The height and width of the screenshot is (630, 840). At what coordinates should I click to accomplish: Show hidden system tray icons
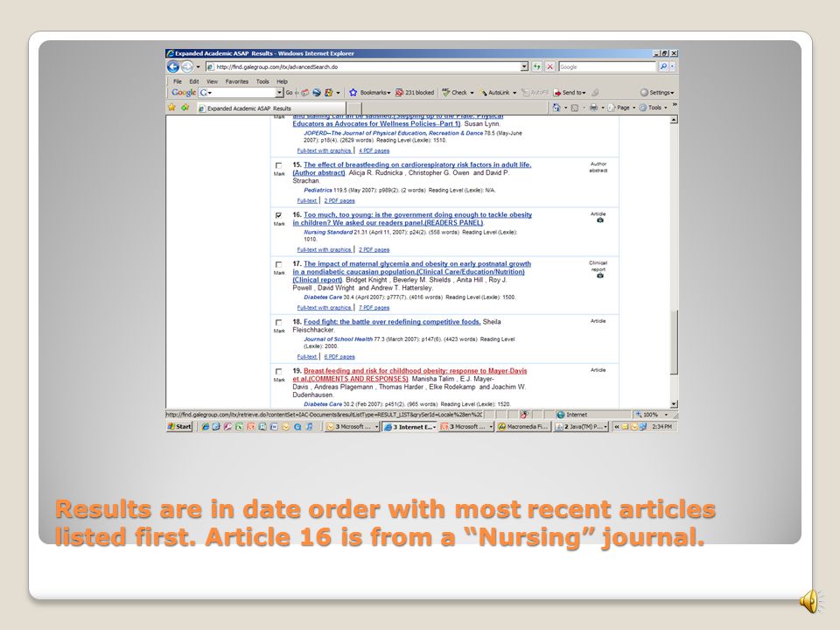(616, 427)
